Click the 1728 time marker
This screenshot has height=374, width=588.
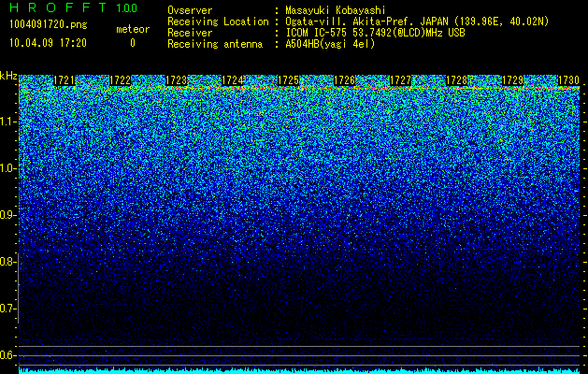pos(457,80)
